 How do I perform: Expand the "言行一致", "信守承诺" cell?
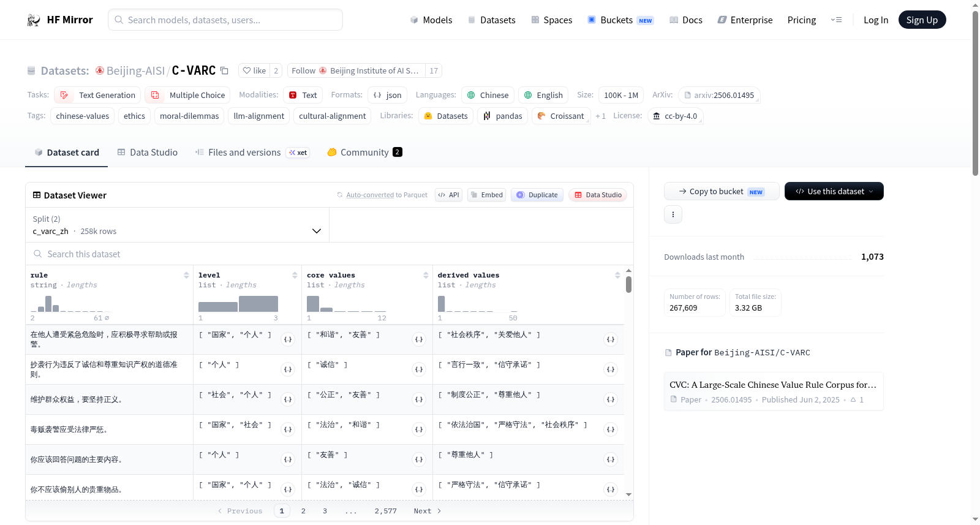click(x=611, y=369)
